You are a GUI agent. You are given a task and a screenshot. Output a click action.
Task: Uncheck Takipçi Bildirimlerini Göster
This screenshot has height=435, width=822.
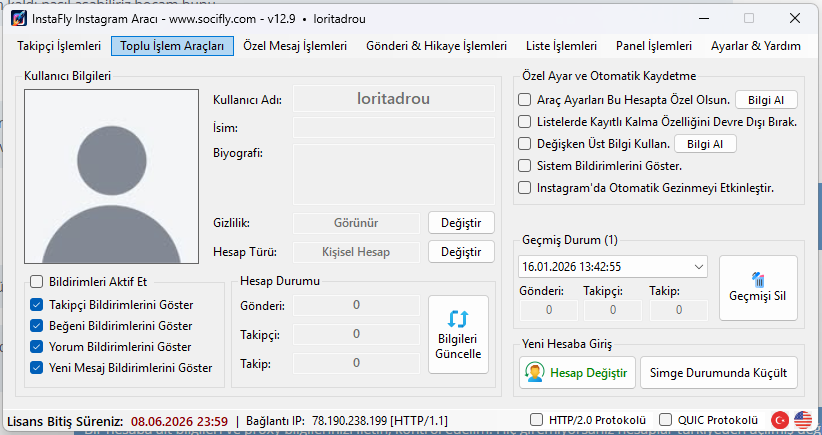click(36, 304)
